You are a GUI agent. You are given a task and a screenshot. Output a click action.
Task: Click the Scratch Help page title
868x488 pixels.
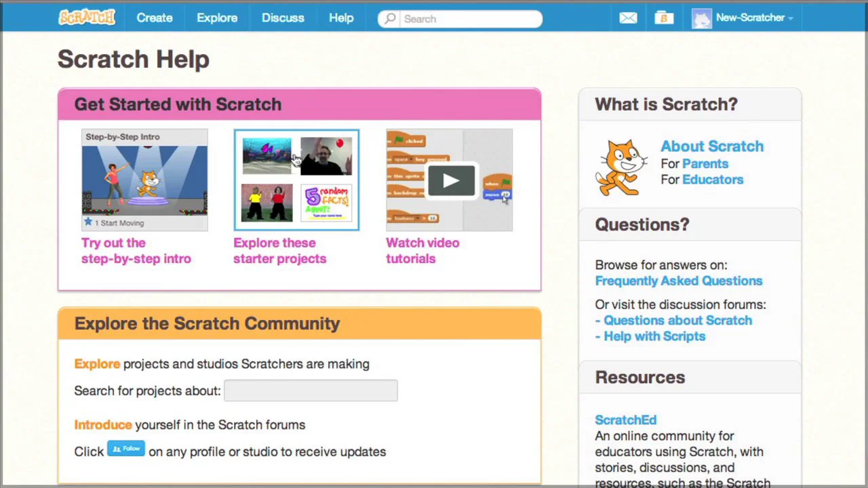tap(134, 59)
